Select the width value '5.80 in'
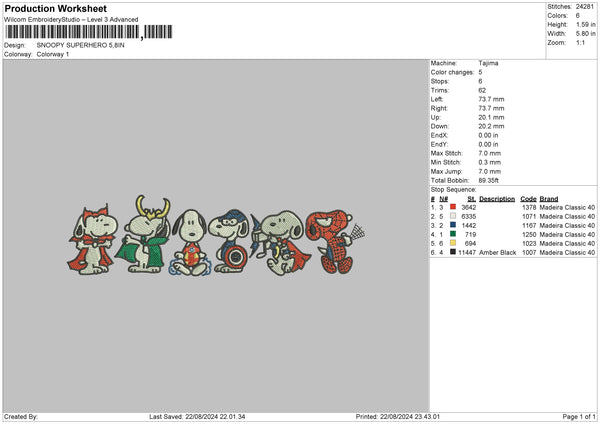Screen dimensions: 600x424 (x=586, y=34)
